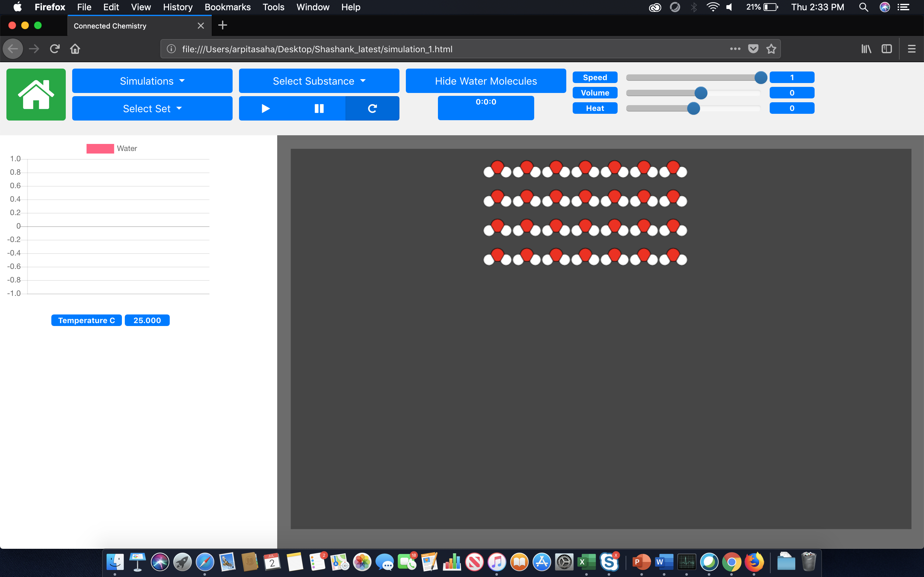Open the Firefox hamburger menu
Viewport: 924px width, 577px height.
pyautogui.click(x=912, y=48)
